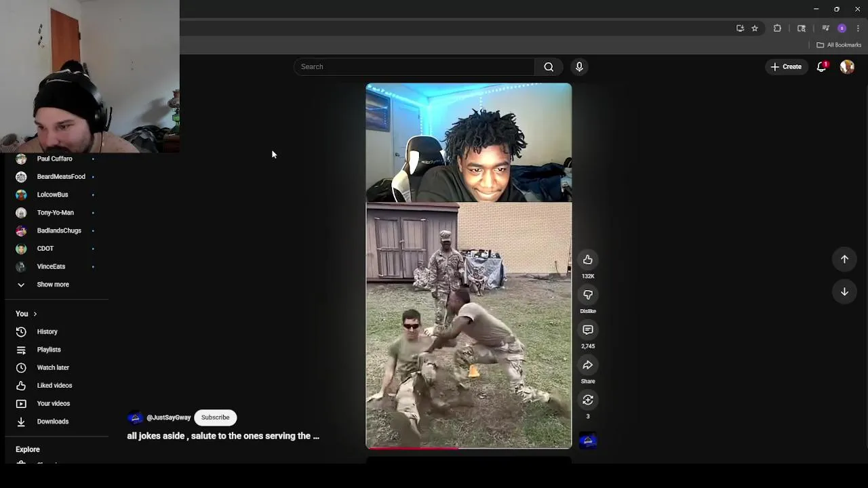Open Your videos in the sidebar

[x=54, y=403]
